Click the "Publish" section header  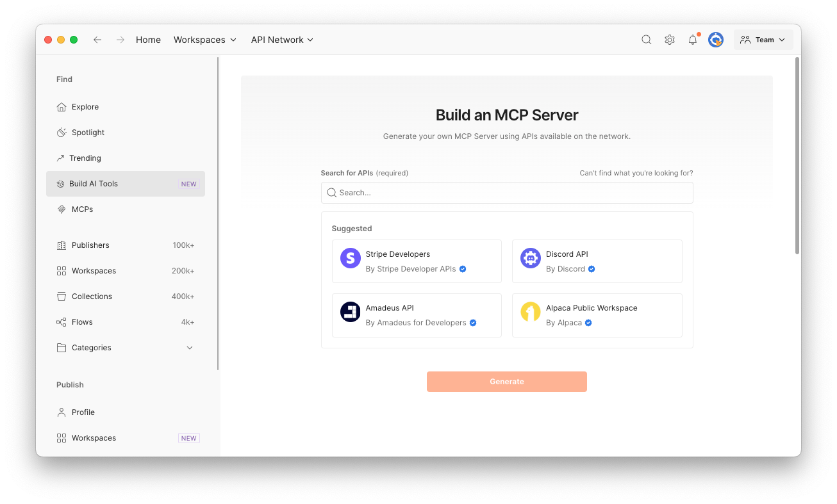(70, 385)
